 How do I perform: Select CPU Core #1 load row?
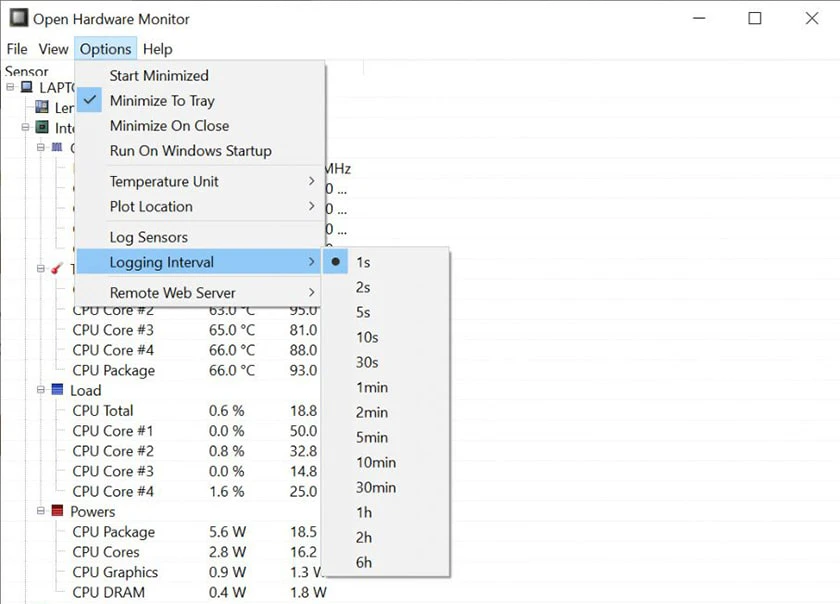pos(194,431)
